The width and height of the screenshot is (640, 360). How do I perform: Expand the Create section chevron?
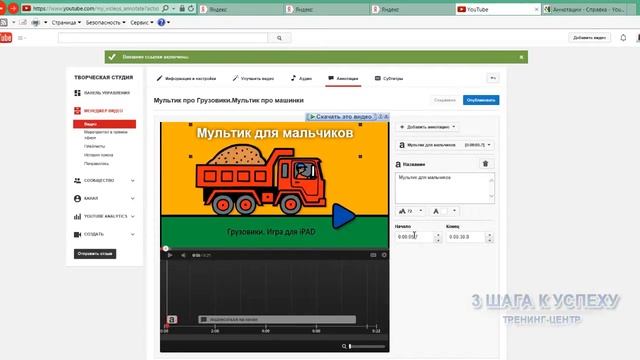[133, 234]
